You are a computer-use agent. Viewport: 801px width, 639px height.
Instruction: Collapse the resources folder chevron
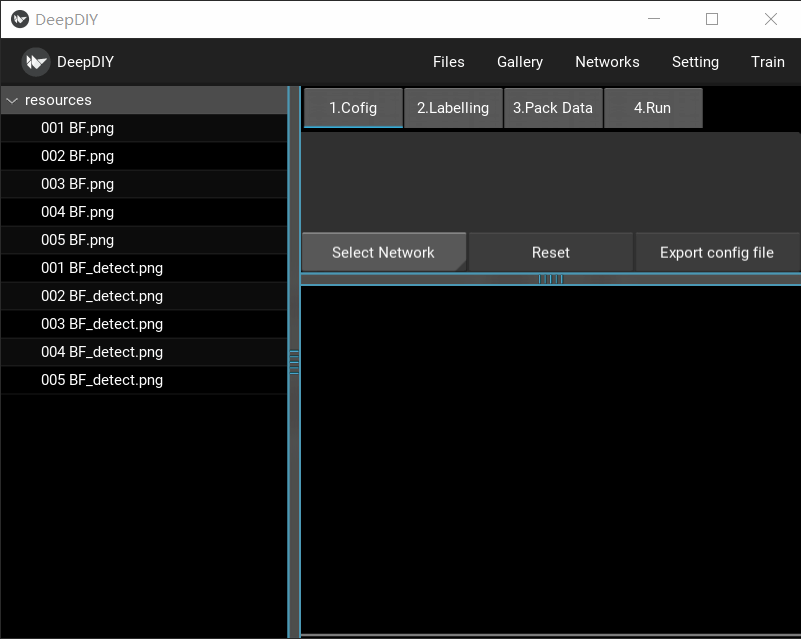(x=12, y=101)
